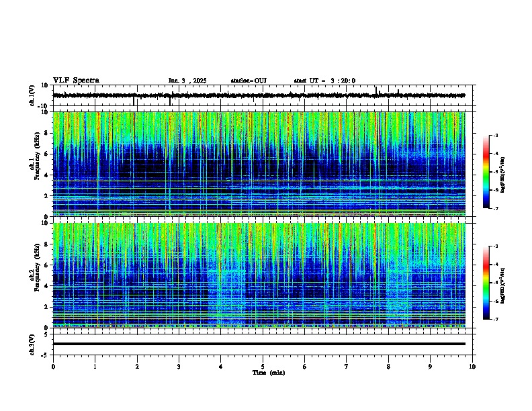Click time axis tick label '3'

pyautogui.click(x=179, y=367)
